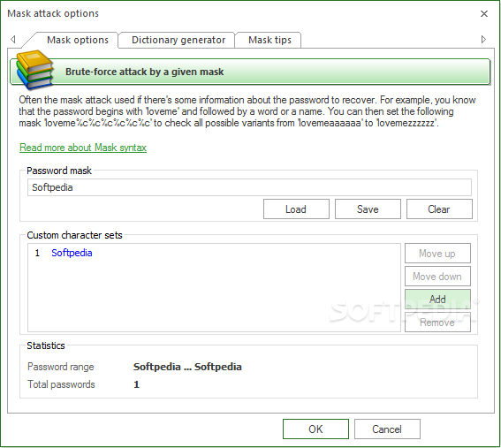The height and width of the screenshot is (448, 501).
Task: Remove the selected custom character set
Action: 437,323
